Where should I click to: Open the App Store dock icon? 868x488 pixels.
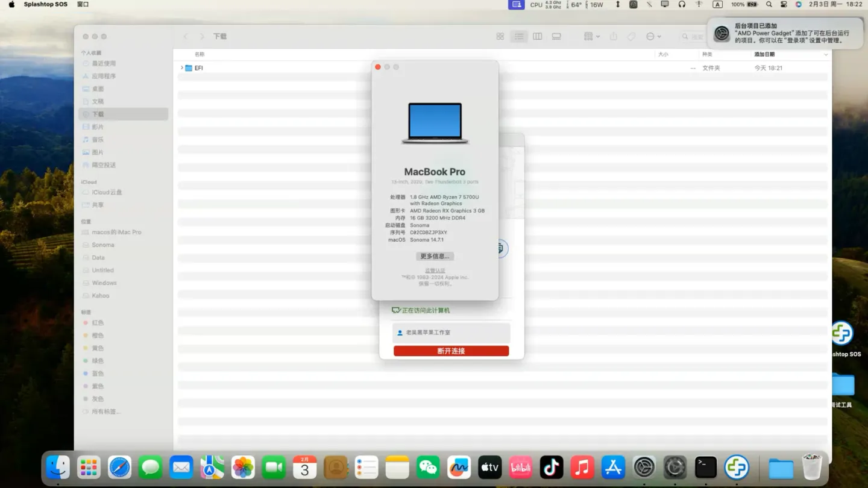point(613,468)
